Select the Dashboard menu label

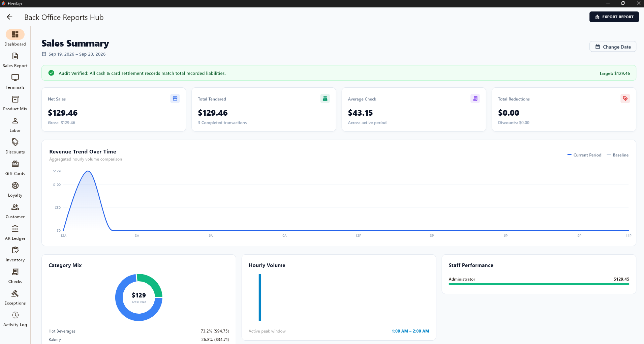(15, 44)
